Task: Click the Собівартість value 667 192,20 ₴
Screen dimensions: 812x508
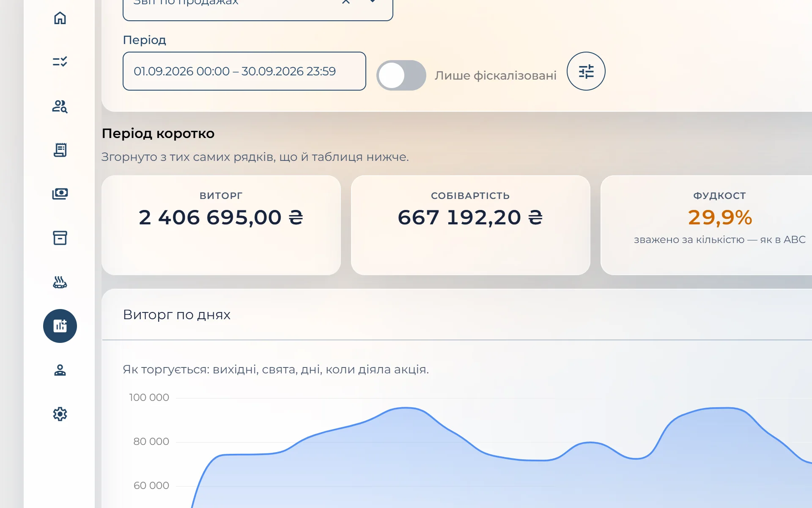Action: click(470, 218)
